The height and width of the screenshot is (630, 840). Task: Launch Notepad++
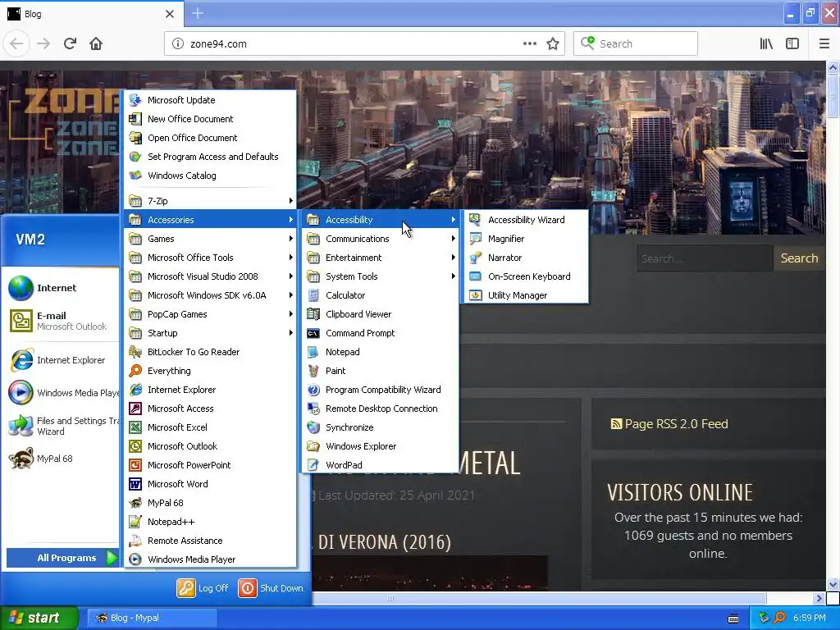click(210, 522)
